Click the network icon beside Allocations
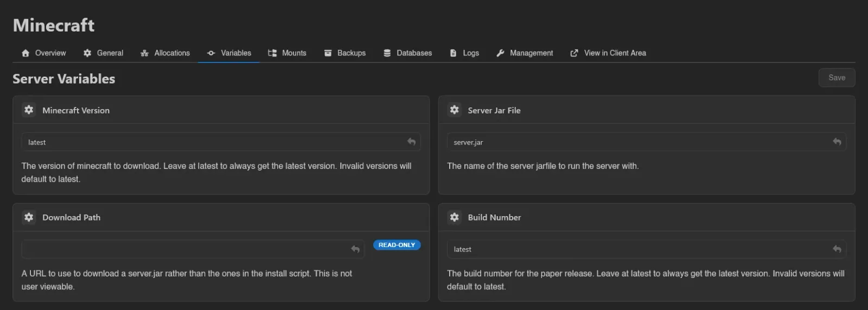Viewport: 868px width, 310px height. tap(144, 53)
